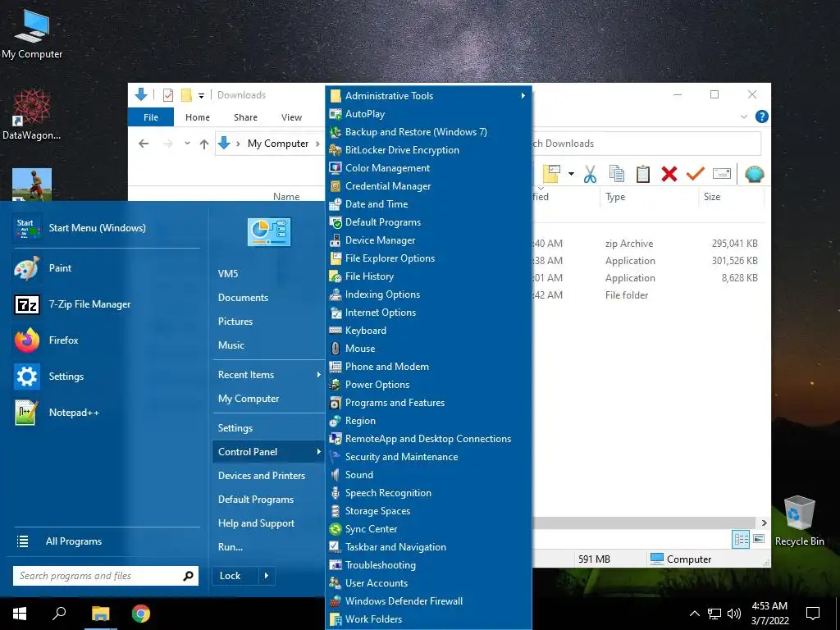
Task: Sort by the Size column header
Action: click(731, 197)
